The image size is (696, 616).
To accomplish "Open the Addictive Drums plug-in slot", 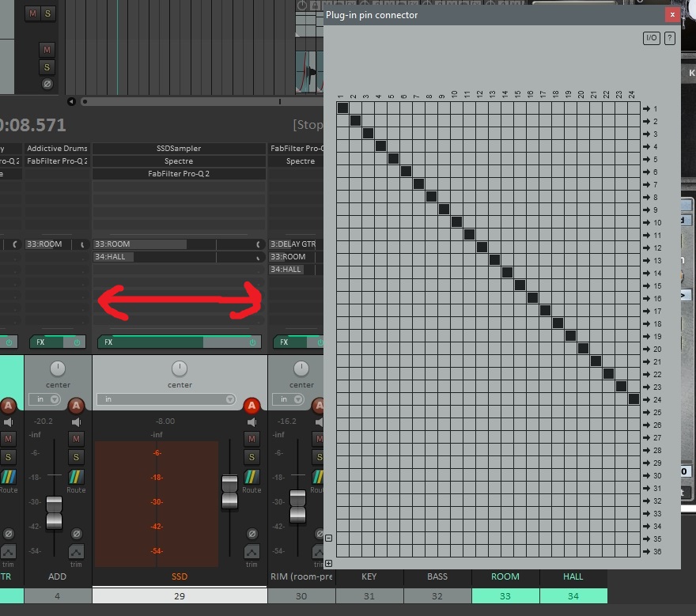I will pyautogui.click(x=57, y=149).
